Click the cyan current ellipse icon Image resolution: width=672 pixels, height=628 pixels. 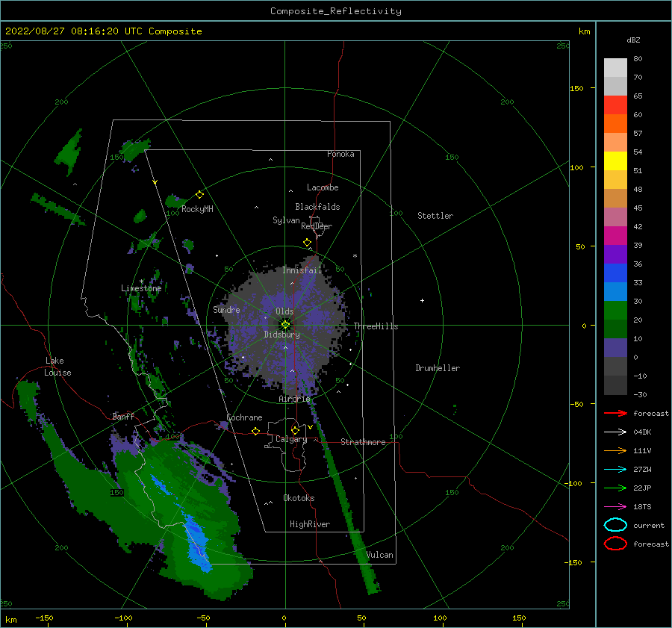tap(615, 525)
